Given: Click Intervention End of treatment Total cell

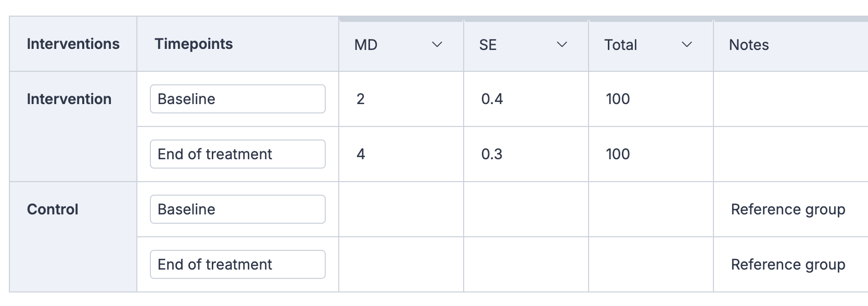Looking at the screenshot, I should tap(618, 154).
